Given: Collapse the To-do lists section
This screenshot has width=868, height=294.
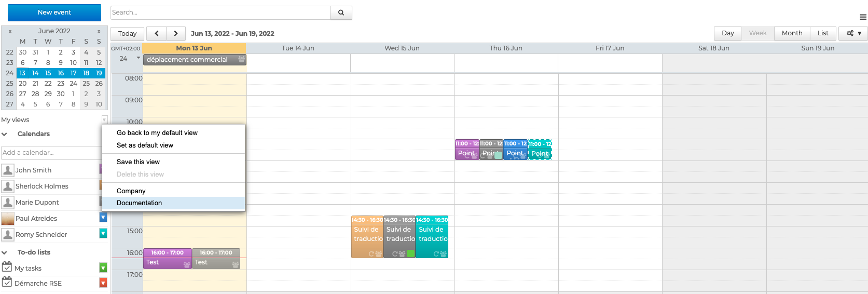Looking at the screenshot, I should (x=5, y=252).
